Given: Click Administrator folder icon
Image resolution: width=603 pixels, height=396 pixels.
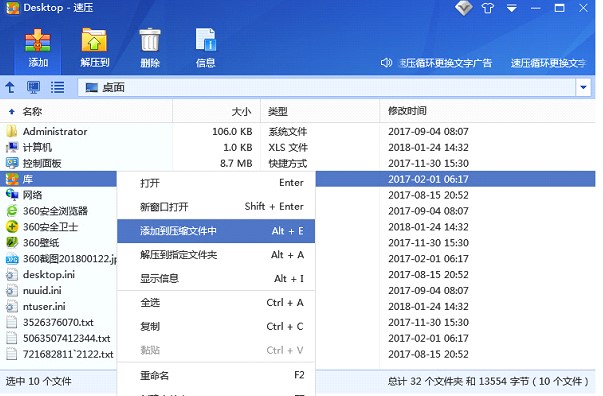Looking at the screenshot, I should click(12, 131).
